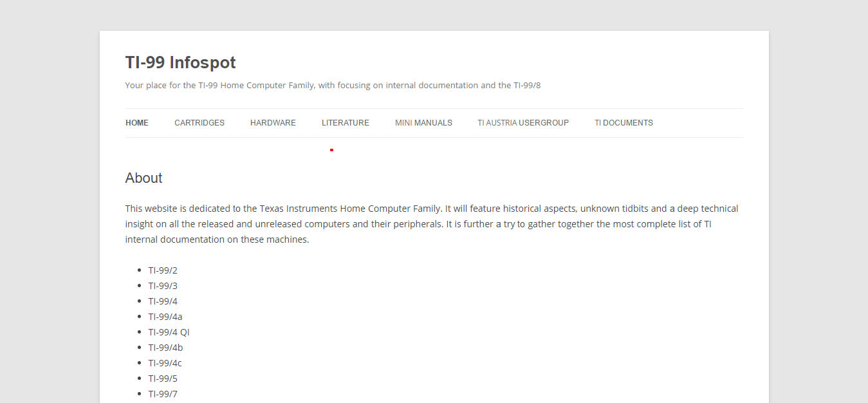Open the Cartridges menu
Screen dimensions: 868x403
click(199, 123)
